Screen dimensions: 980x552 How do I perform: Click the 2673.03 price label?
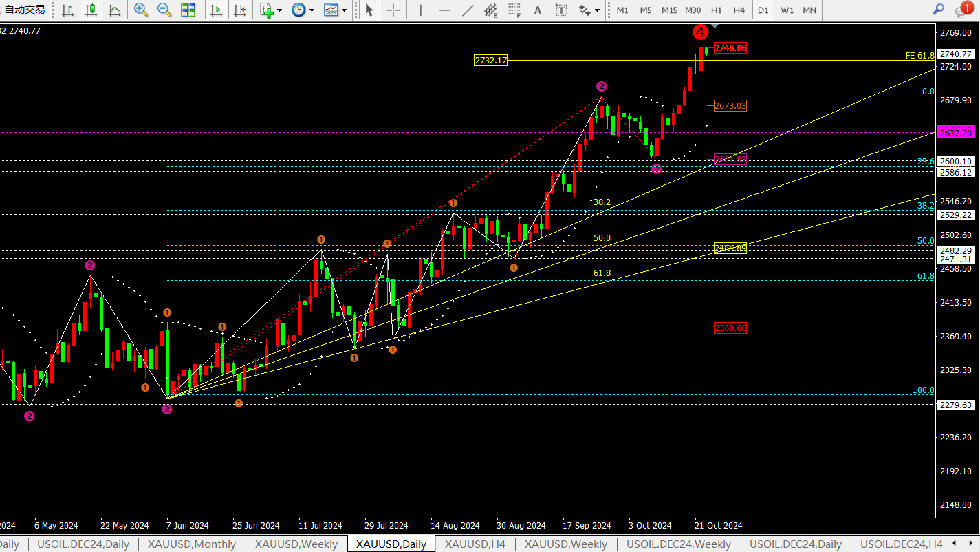pyautogui.click(x=730, y=106)
